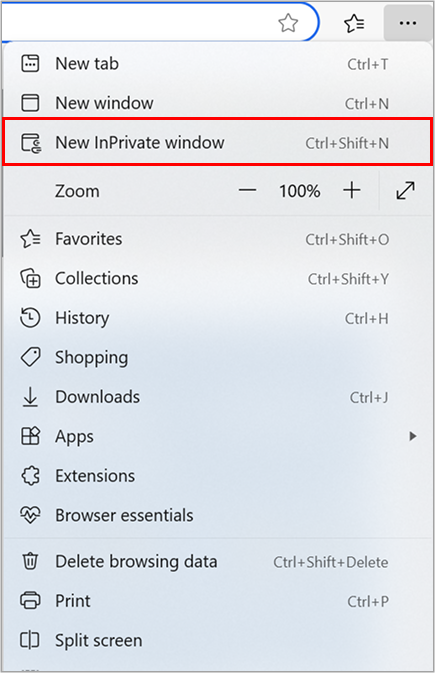Enter full screen with the zoom expand arrow
Screen dimensions: 435x673
coord(405,191)
